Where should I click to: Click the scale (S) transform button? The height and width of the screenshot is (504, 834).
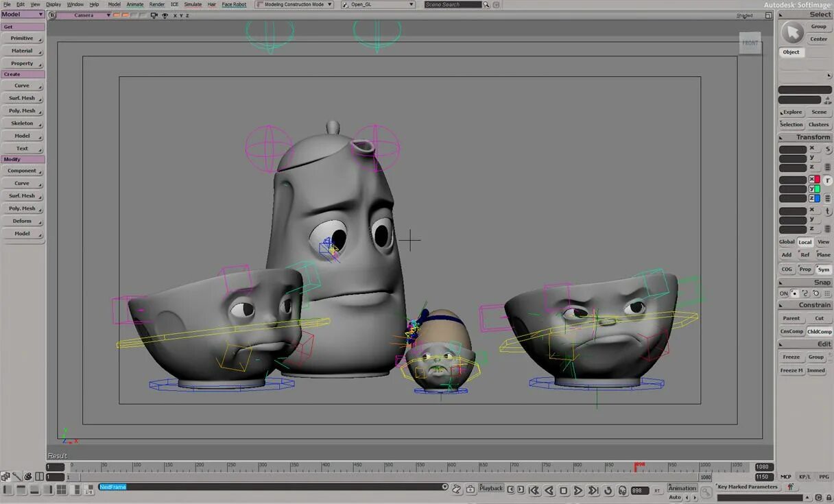click(x=828, y=149)
